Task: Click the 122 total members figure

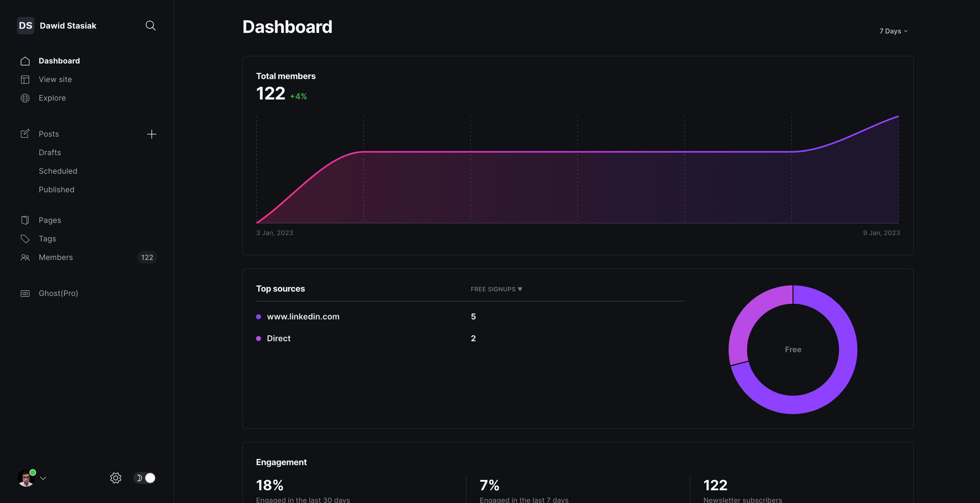Action: (270, 93)
